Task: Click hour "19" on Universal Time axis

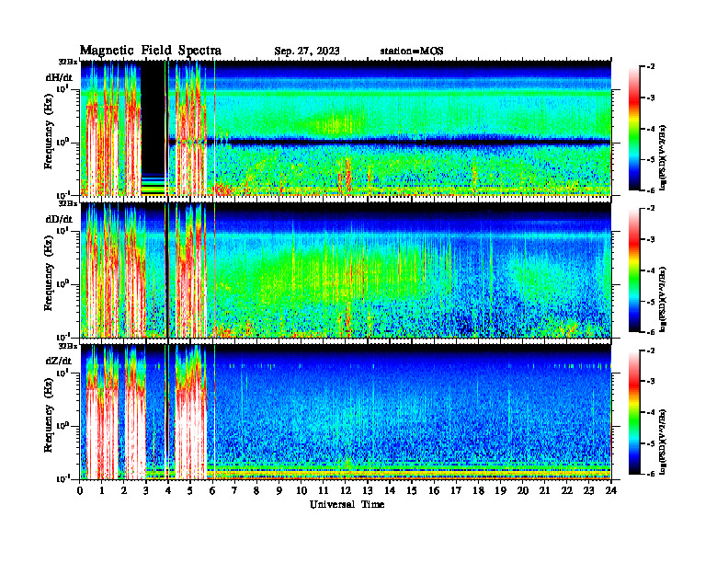Action: click(x=500, y=491)
